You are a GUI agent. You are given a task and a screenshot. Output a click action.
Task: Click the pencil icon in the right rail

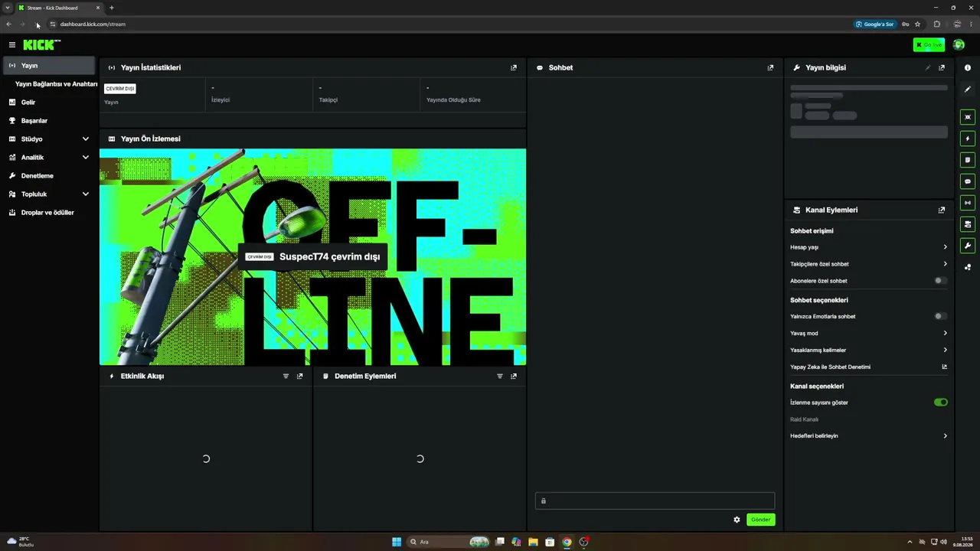(x=968, y=90)
